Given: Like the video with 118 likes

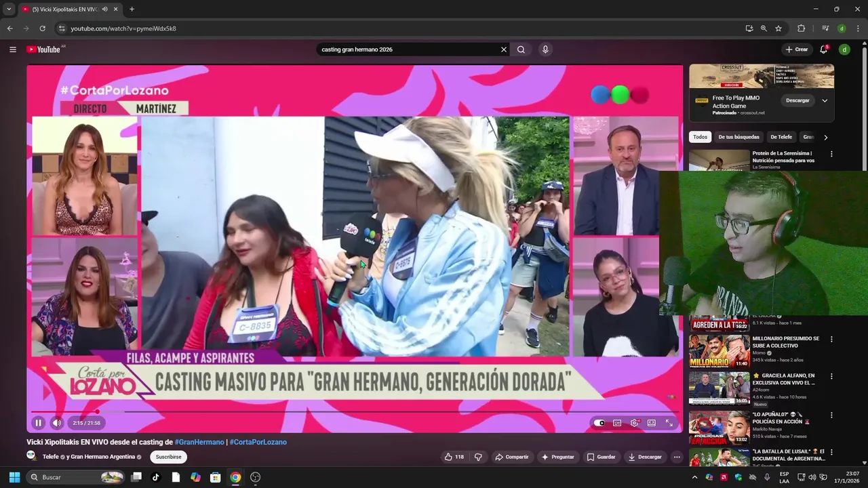Looking at the screenshot, I should pos(454,457).
